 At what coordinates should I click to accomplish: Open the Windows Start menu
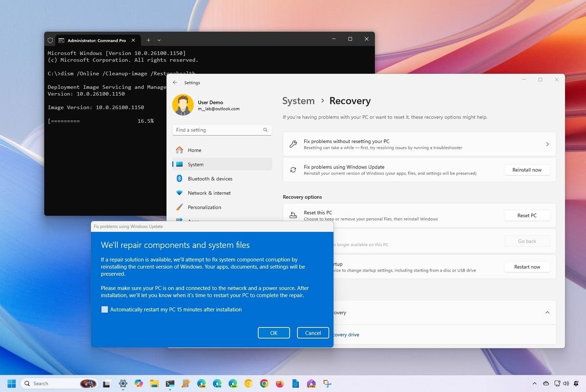[x=11, y=384]
